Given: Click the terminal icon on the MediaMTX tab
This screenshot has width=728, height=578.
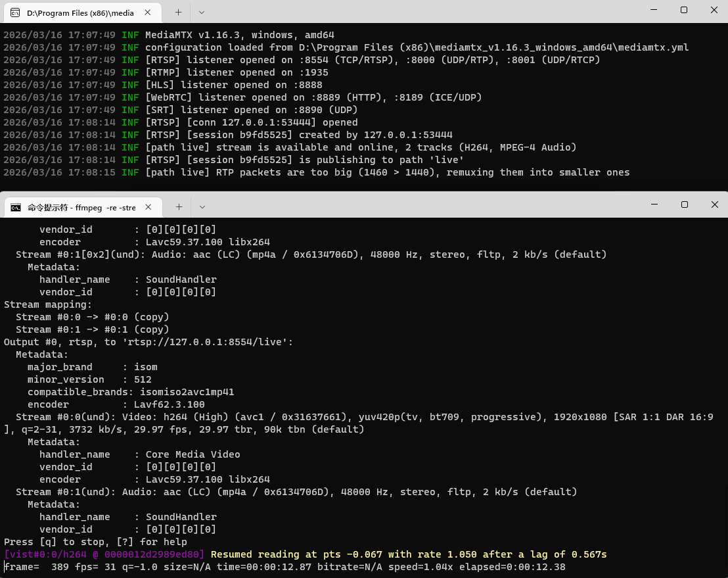Looking at the screenshot, I should tap(15, 12).
